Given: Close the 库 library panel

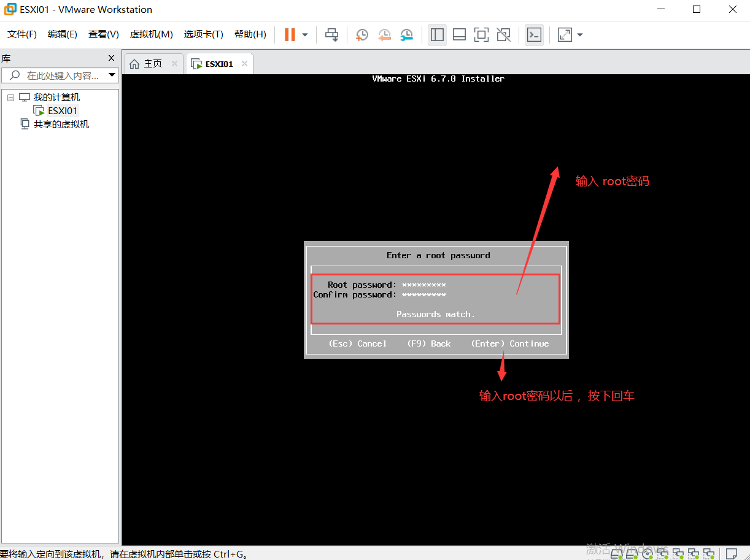Looking at the screenshot, I should pyautogui.click(x=111, y=58).
